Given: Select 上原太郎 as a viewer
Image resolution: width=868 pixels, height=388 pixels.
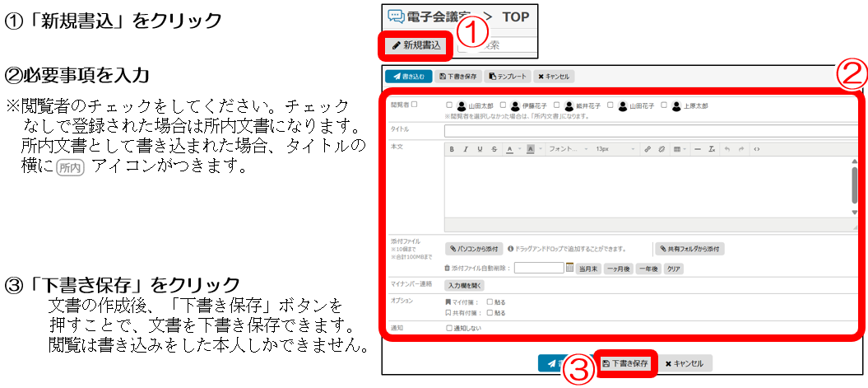Looking at the screenshot, I should [x=665, y=105].
